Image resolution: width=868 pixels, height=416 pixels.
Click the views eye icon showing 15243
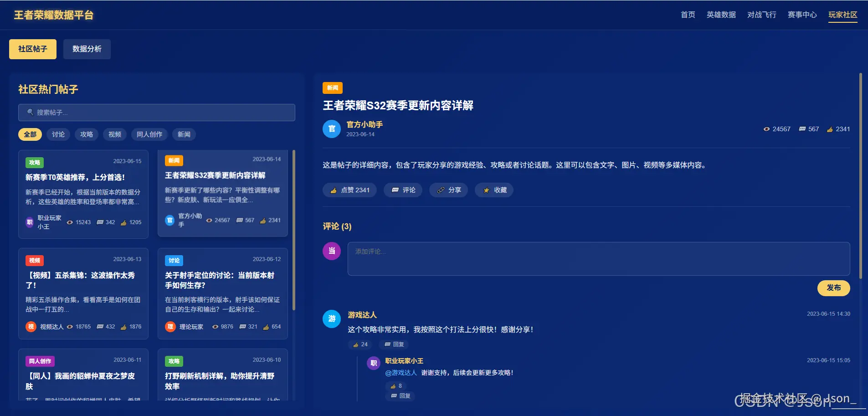pyautogui.click(x=70, y=222)
